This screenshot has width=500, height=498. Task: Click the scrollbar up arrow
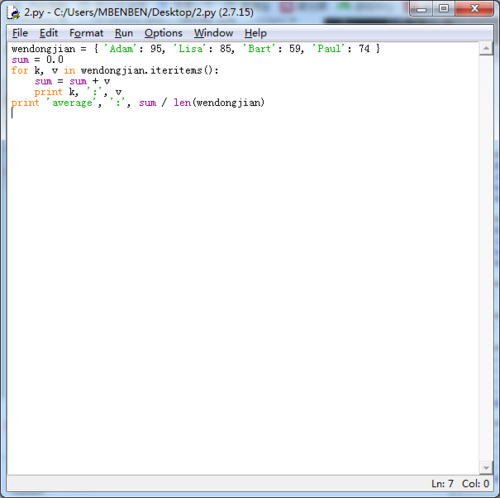click(486, 49)
